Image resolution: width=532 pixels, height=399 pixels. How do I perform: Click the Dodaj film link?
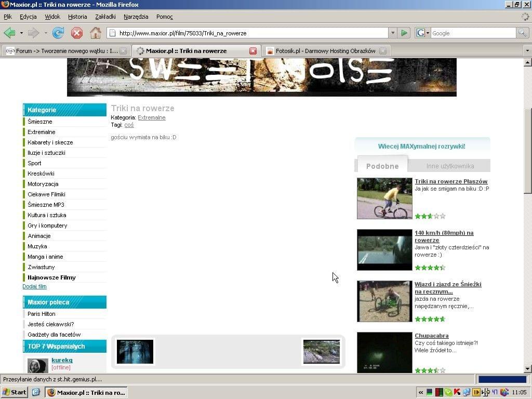(34, 286)
